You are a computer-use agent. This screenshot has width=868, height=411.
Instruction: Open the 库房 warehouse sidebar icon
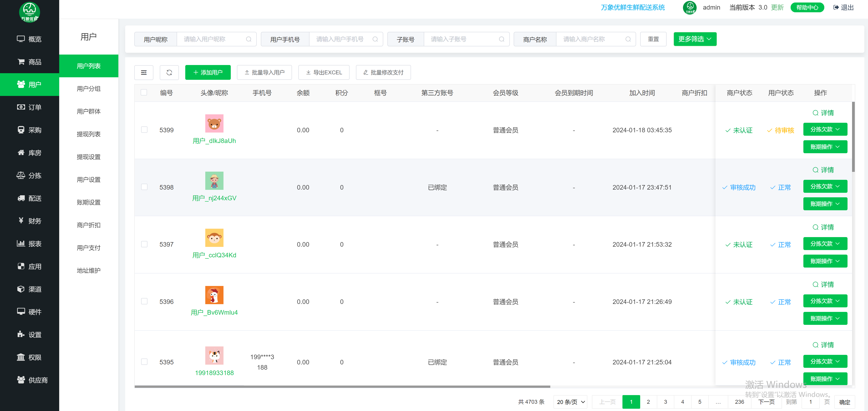point(21,153)
